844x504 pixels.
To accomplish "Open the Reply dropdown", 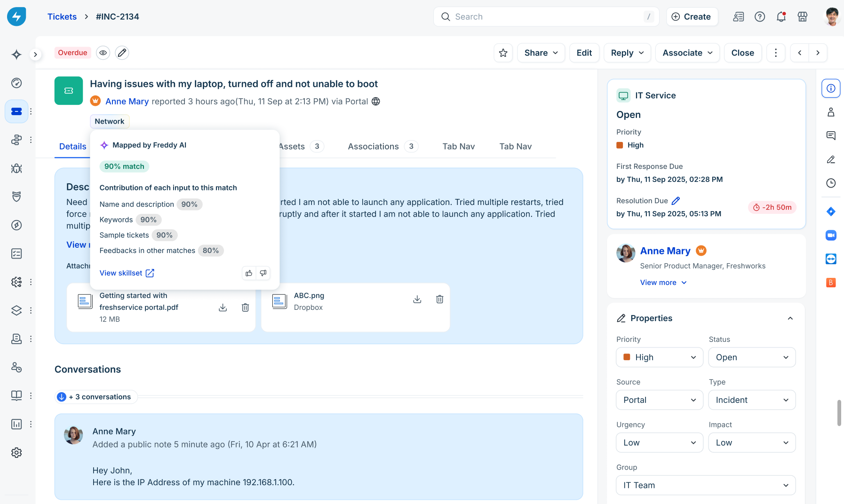I will click(x=627, y=53).
